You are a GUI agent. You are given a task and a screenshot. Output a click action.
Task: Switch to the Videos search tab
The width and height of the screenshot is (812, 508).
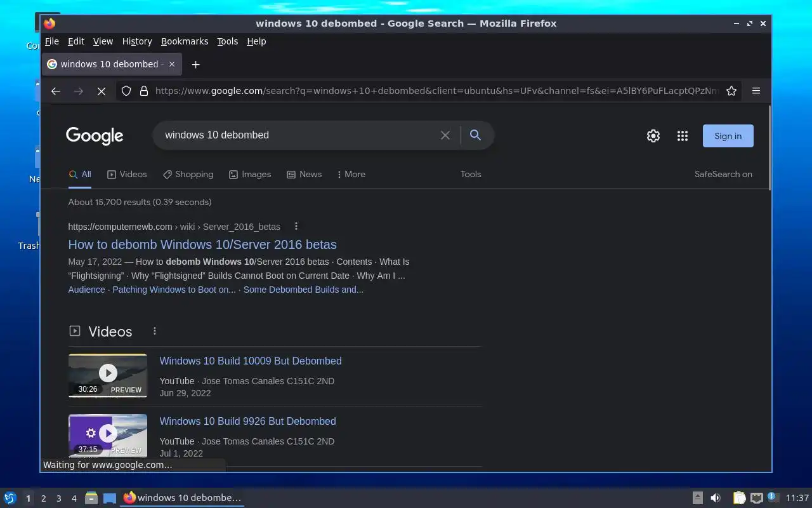[127, 174]
